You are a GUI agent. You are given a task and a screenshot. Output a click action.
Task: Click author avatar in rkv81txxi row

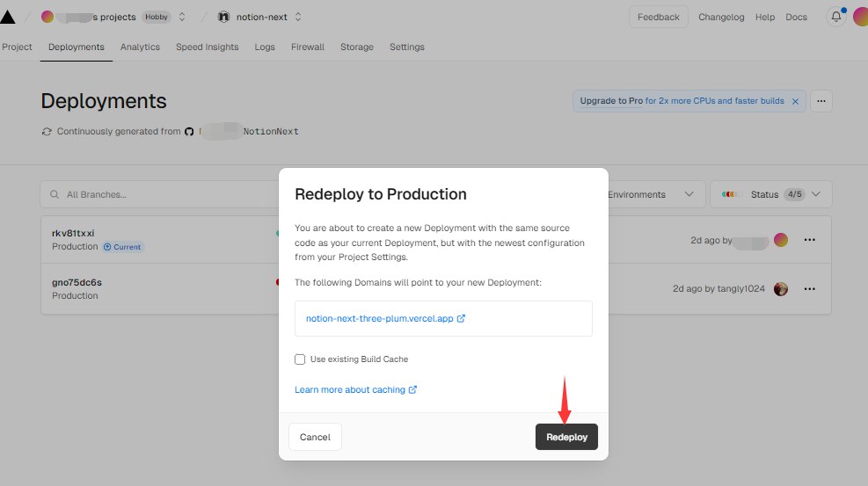click(781, 240)
